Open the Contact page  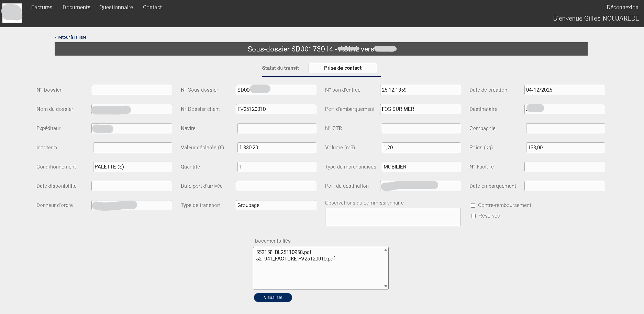(152, 7)
